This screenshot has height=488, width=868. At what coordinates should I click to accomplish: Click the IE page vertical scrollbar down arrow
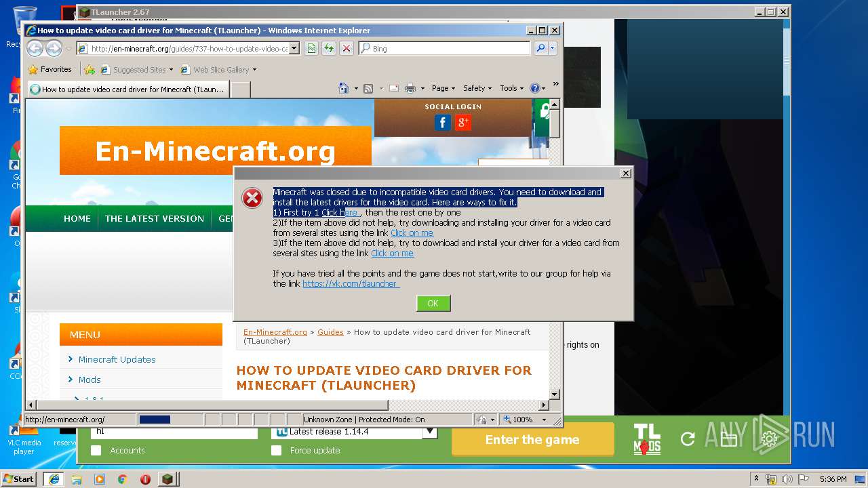coord(554,394)
